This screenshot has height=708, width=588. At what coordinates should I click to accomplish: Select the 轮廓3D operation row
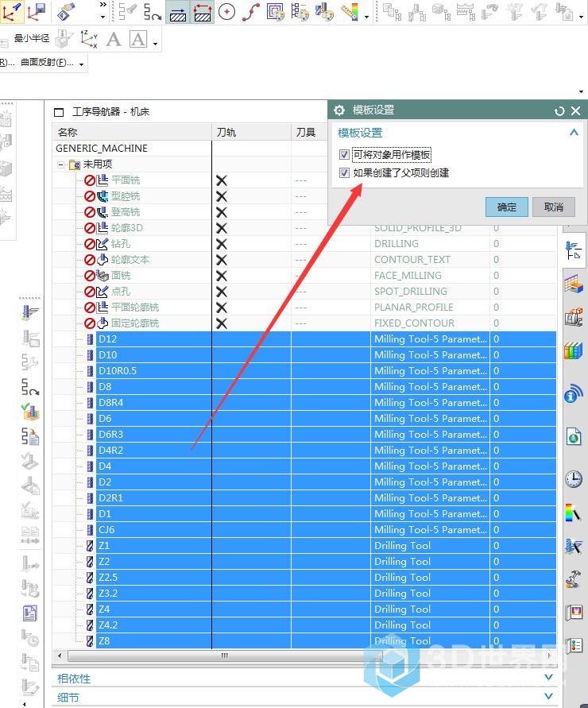(127, 228)
